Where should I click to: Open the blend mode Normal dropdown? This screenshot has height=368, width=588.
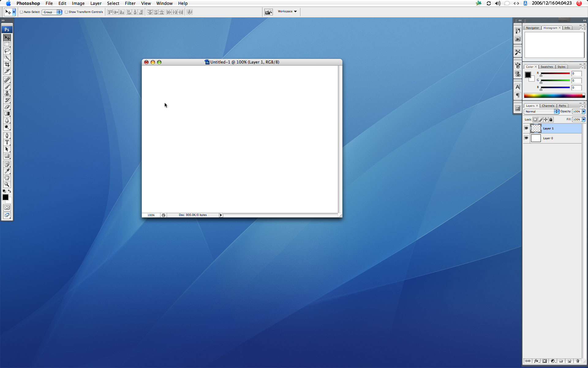pyautogui.click(x=541, y=112)
